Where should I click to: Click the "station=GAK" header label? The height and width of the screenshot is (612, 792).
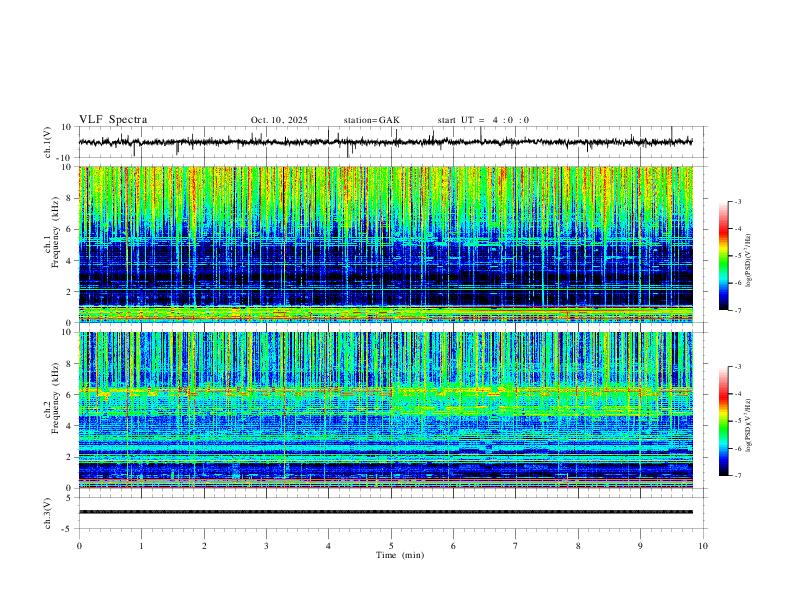(371, 120)
